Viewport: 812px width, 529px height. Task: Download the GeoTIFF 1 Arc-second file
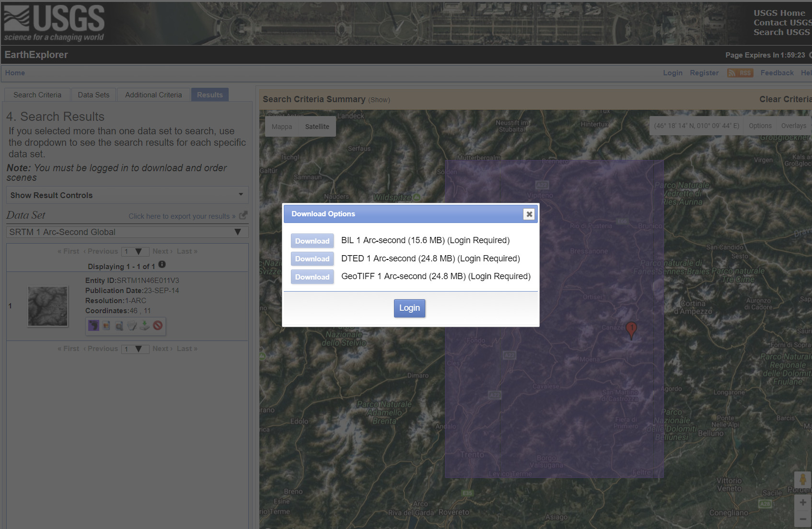312,277
